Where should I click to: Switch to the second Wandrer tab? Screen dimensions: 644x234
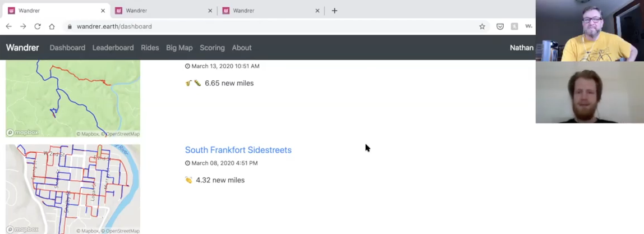click(163, 11)
